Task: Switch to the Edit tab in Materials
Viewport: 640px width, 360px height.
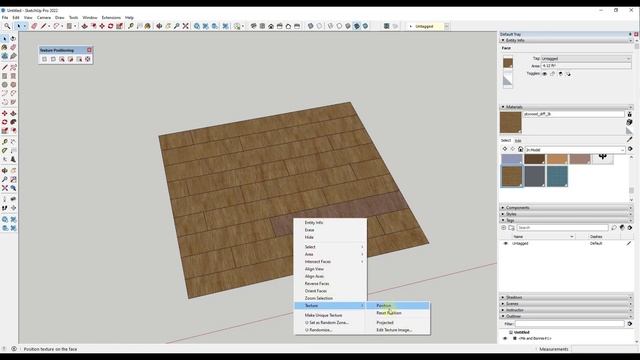Action: point(518,140)
